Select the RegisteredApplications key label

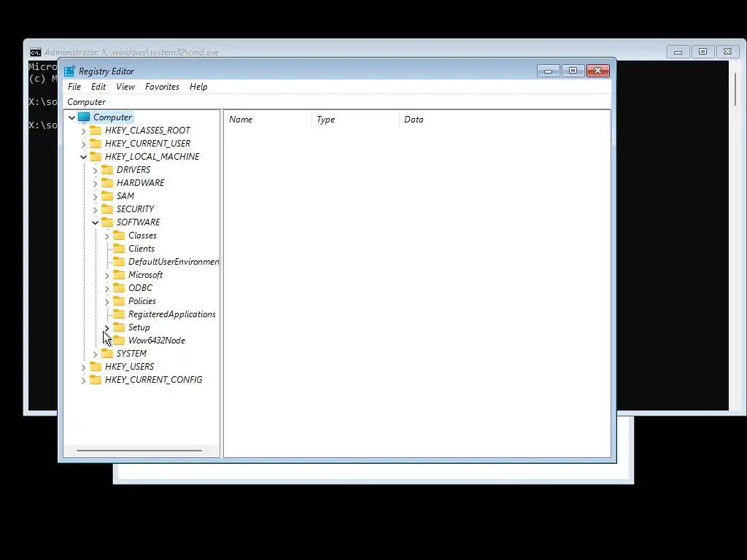click(172, 314)
